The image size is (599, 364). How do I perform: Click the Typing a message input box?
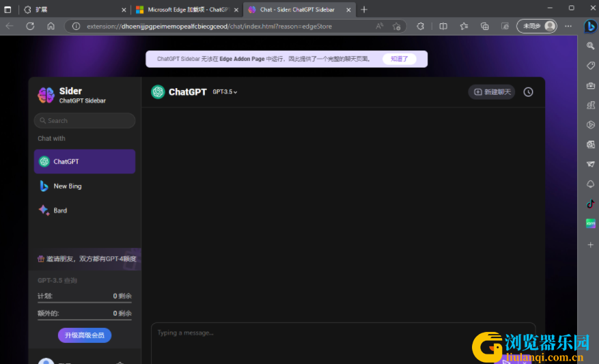click(x=343, y=344)
